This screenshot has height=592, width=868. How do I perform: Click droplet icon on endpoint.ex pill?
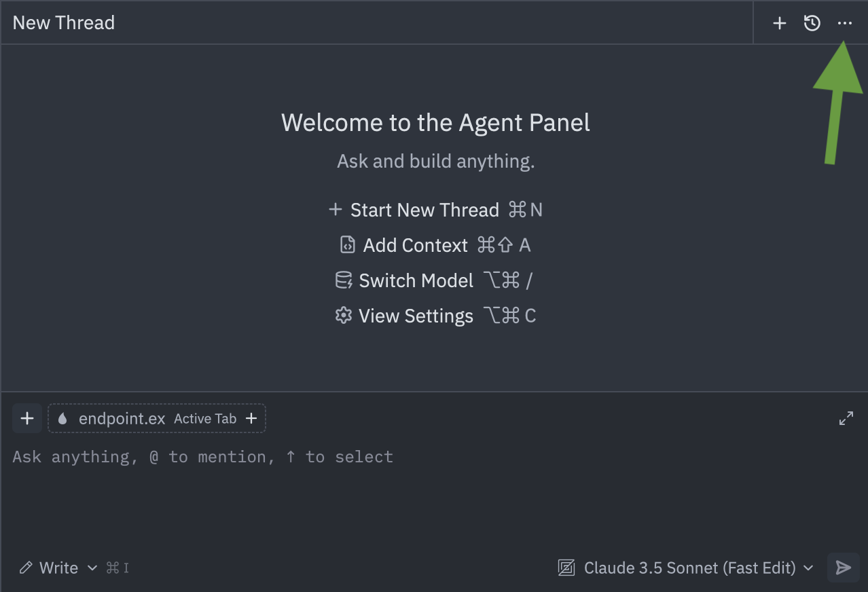(x=64, y=418)
